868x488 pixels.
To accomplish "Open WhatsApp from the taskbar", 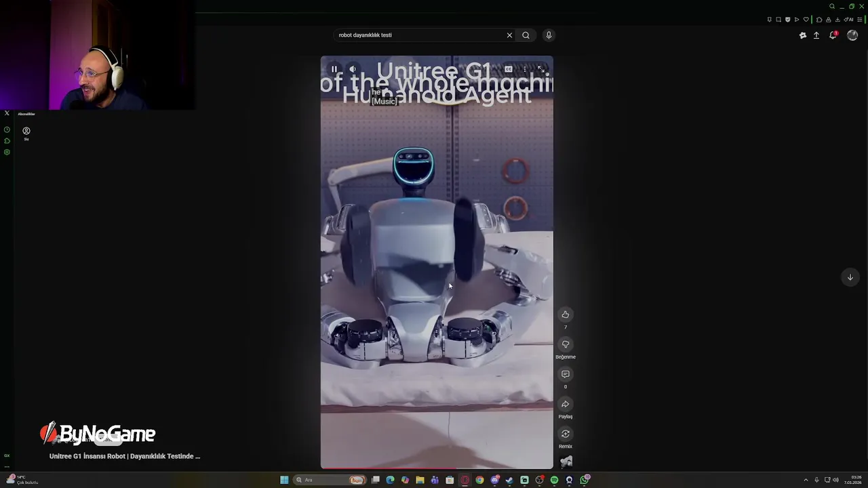I will [x=585, y=480].
